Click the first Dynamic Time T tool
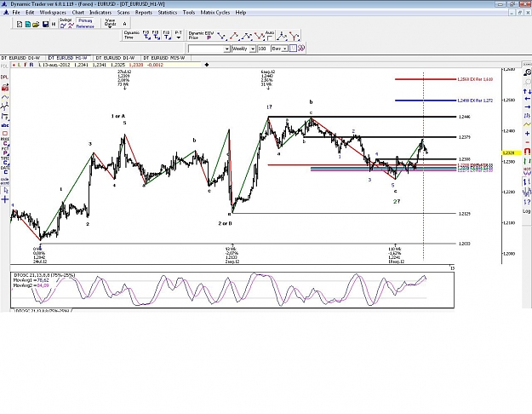Image resolution: width=532 pixels, height=414 pixels. [146, 35]
